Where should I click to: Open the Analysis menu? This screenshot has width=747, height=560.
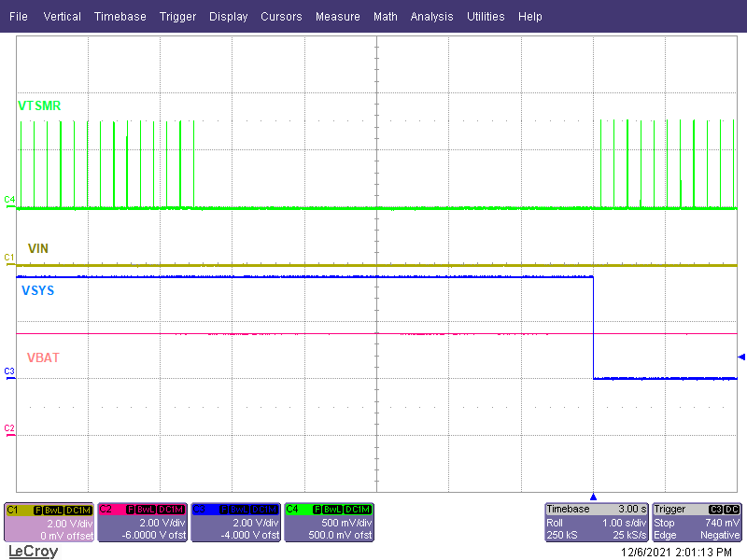[431, 16]
